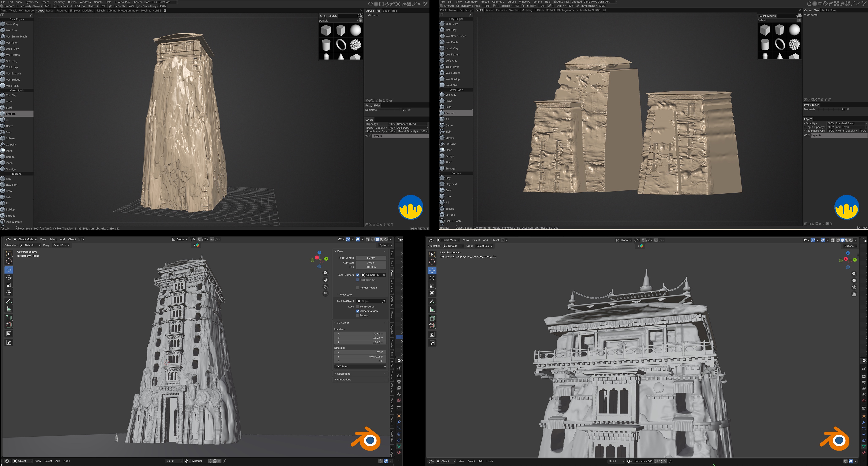Click sphere primitive in top-left Sculpt Models panel
Image resolution: width=868 pixels, height=466 pixels.
355,30
